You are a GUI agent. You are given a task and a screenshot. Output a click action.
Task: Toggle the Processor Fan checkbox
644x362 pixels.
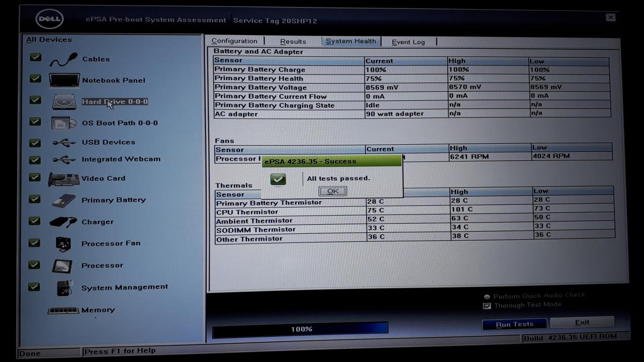coord(34,243)
